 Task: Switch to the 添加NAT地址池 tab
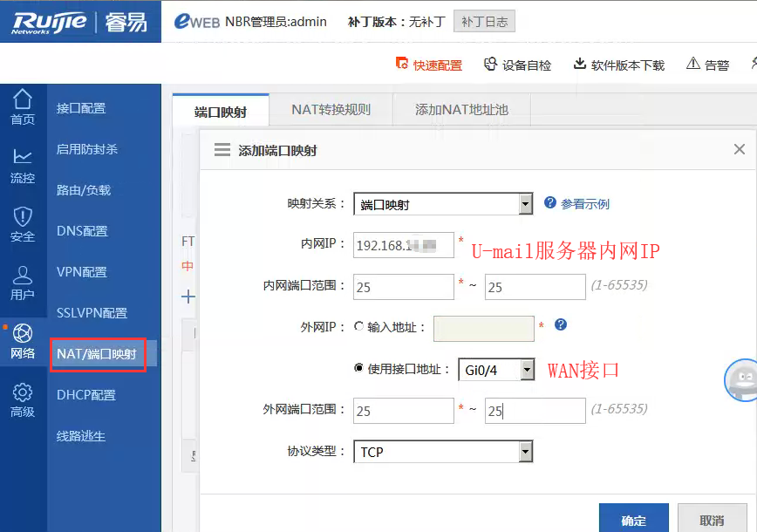tap(461, 110)
